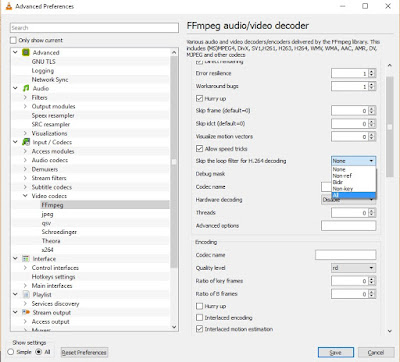Choose All in the loop filter list
400x362 pixels.
[354, 195]
